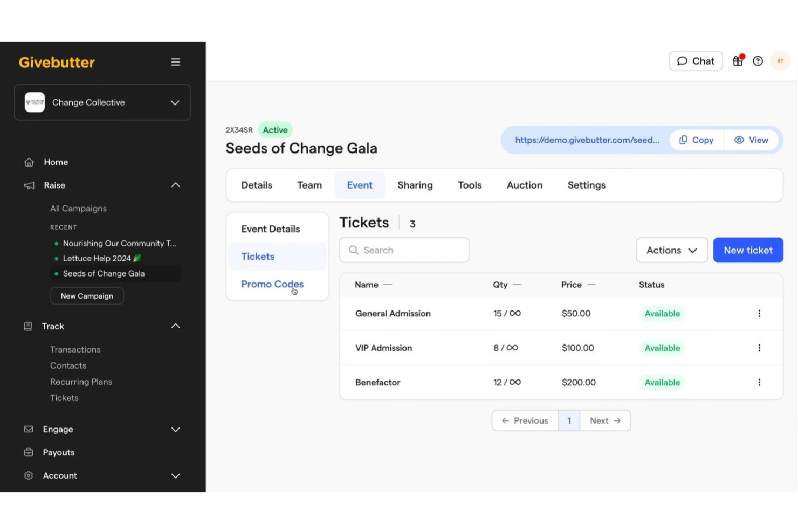This screenshot has width=798, height=532.
Task: Click the Track ledger icon
Action: point(28,326)
